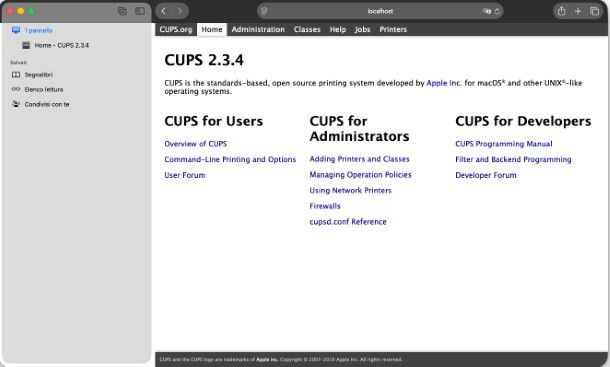Reload the page with the refresh icon
Screen dimensions: 610x367
pyautogui.click(x=497, y=11)
